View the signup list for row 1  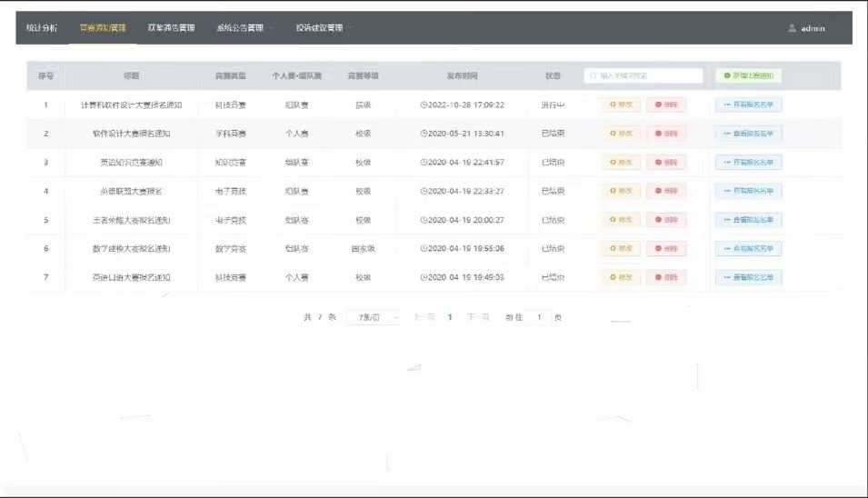click(748, 105)
